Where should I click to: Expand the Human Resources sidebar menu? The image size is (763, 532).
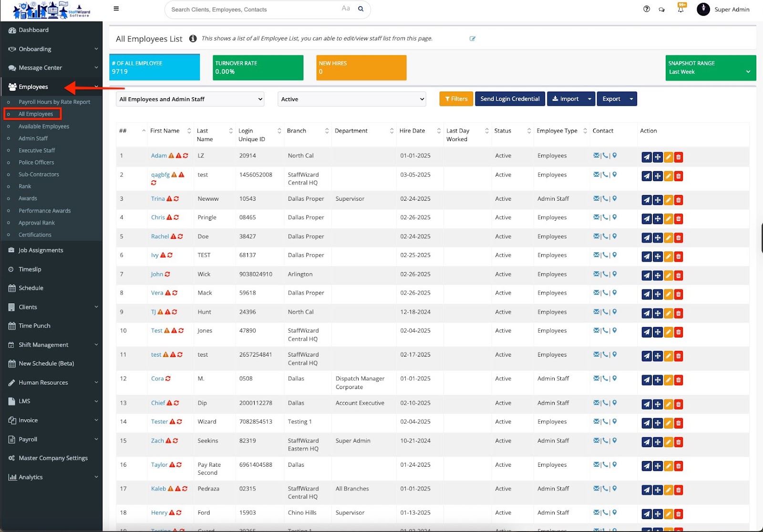click(x=52, y=382)
